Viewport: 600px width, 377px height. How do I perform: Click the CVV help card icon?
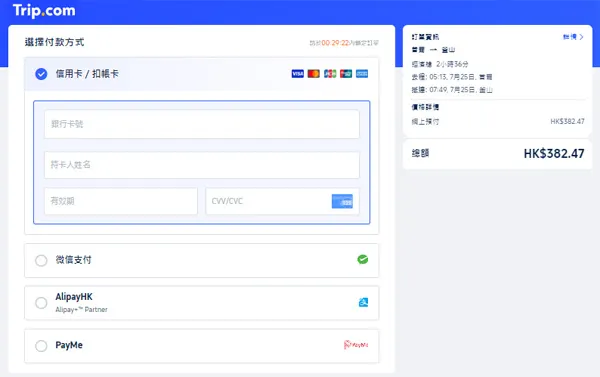342,201
